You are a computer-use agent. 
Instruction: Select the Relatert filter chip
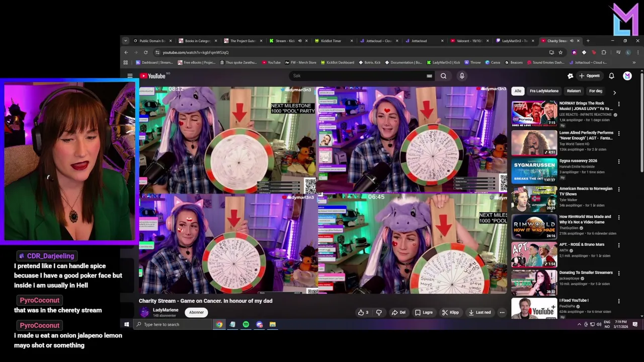574,91
